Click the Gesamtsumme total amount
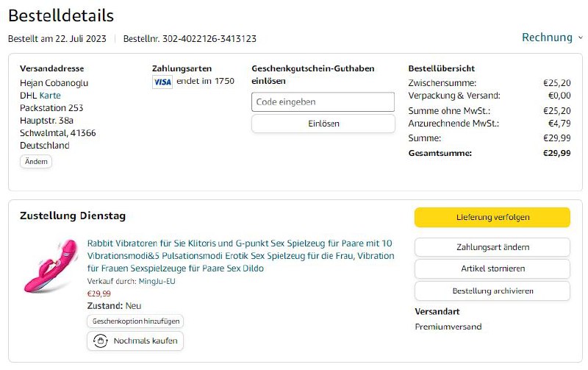 [556, 153]
